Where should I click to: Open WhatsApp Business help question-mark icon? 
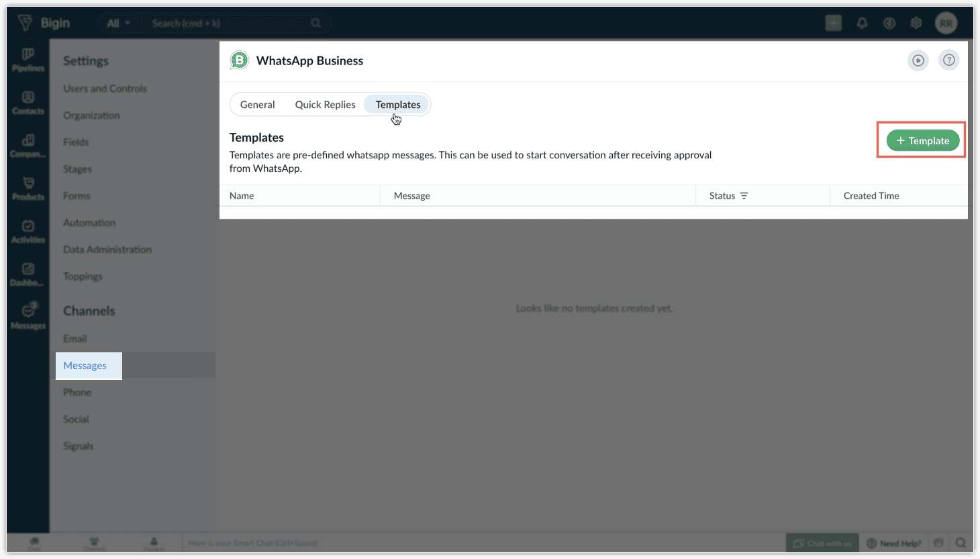[x=948, y=60]
